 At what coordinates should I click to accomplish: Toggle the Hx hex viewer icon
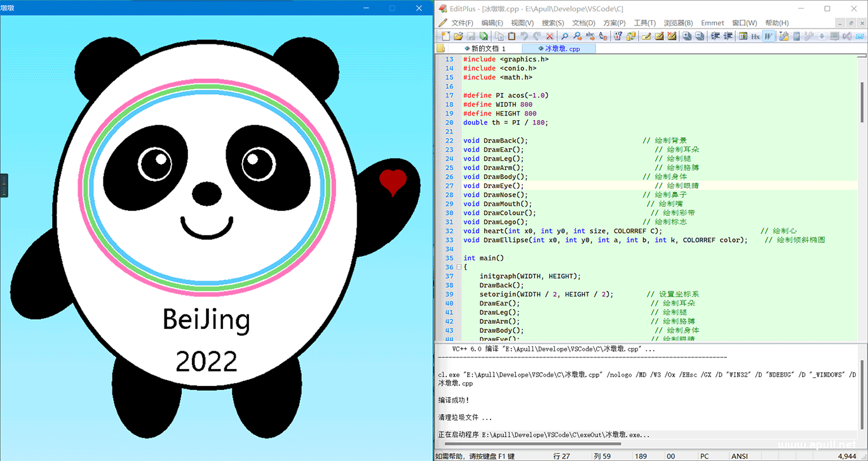point(756,36)
